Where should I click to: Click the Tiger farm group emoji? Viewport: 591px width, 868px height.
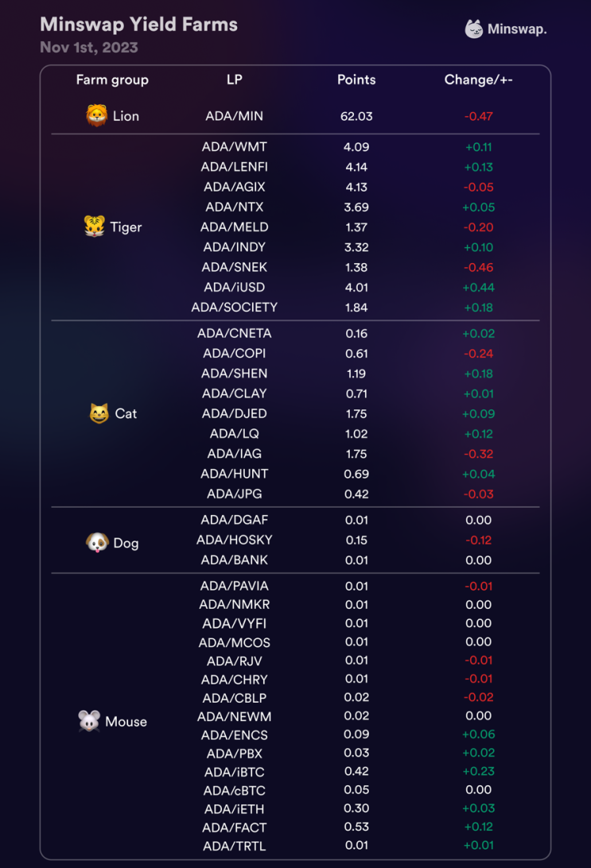[x=95, y=227]
